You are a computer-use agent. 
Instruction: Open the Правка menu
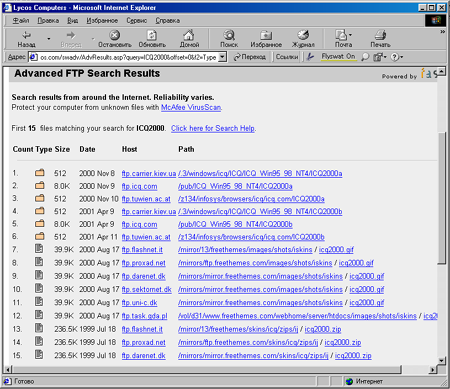pyautogui.click(x=48, y=21)
